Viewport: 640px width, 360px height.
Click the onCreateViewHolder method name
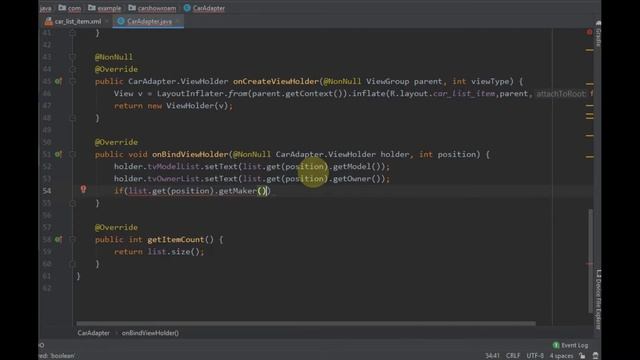[276, 81]
